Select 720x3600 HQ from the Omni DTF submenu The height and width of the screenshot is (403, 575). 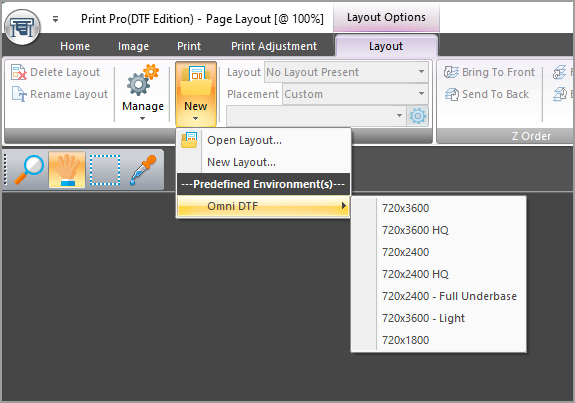tap(415, 230)
